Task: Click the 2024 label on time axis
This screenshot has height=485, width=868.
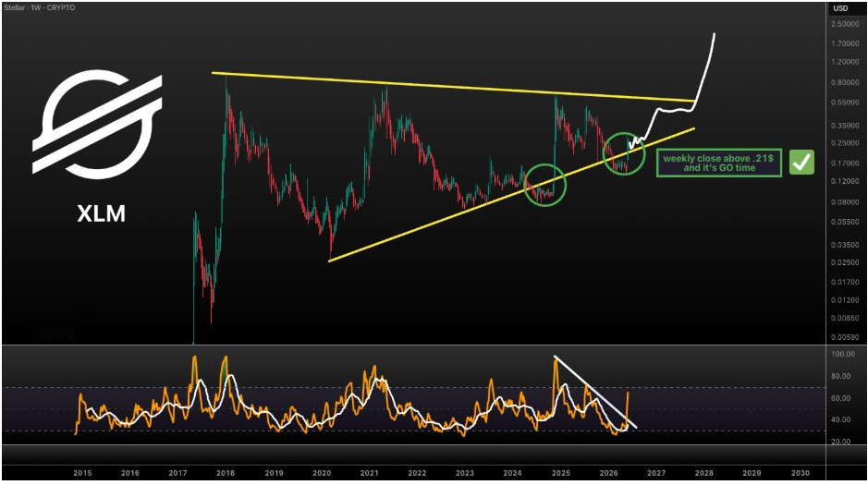Action: click(x=513, y=473)
